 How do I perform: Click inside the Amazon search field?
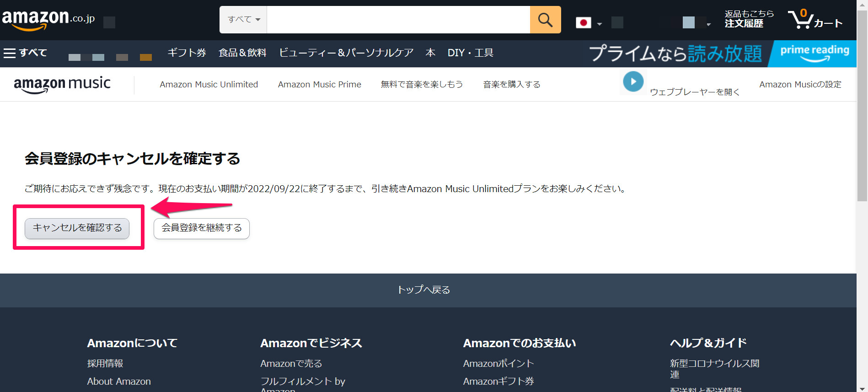click(398, 20)
